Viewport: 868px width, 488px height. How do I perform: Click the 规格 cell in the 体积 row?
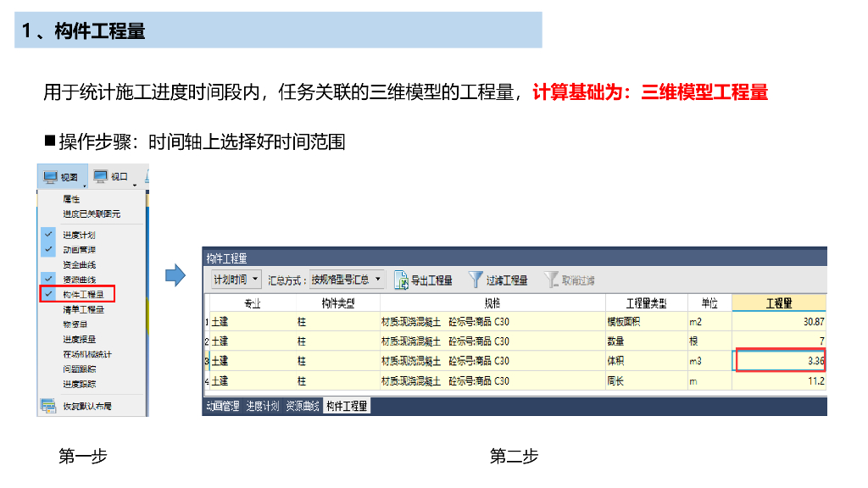492,361
